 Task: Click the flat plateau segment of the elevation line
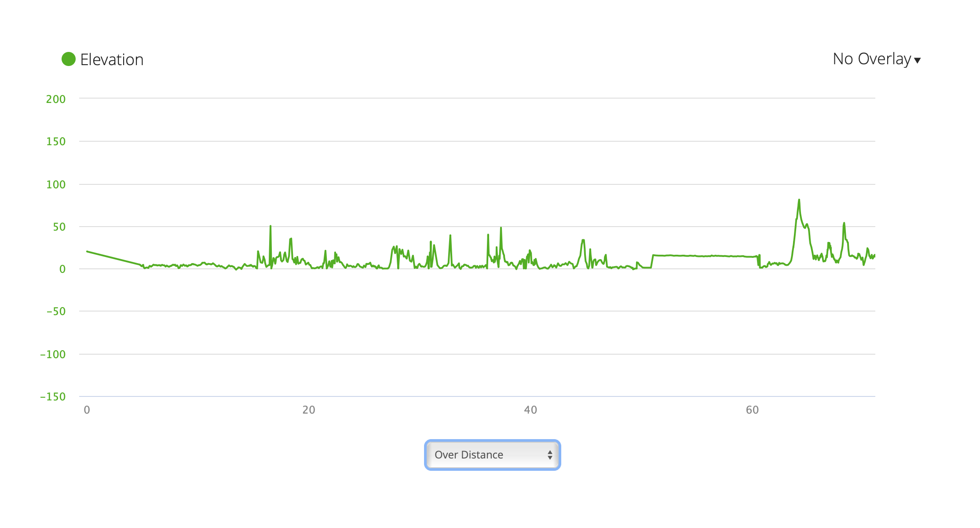[x=704, y=256]
